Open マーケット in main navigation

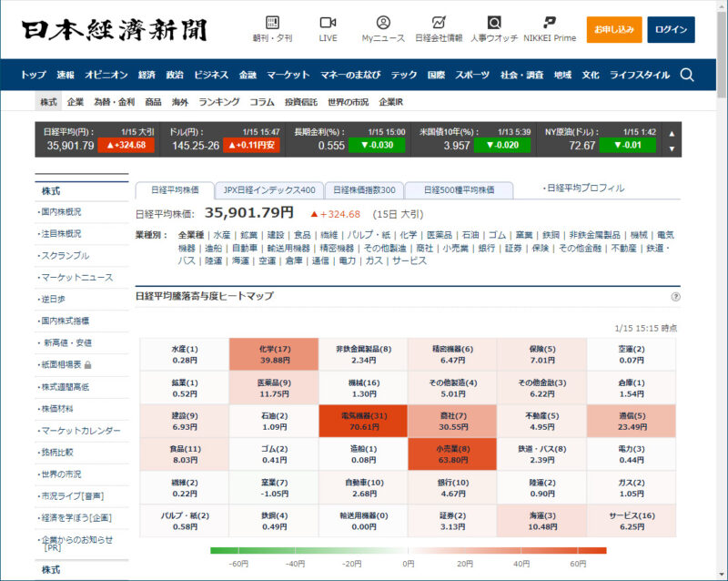pyautogui.click(x=288, y=75)
